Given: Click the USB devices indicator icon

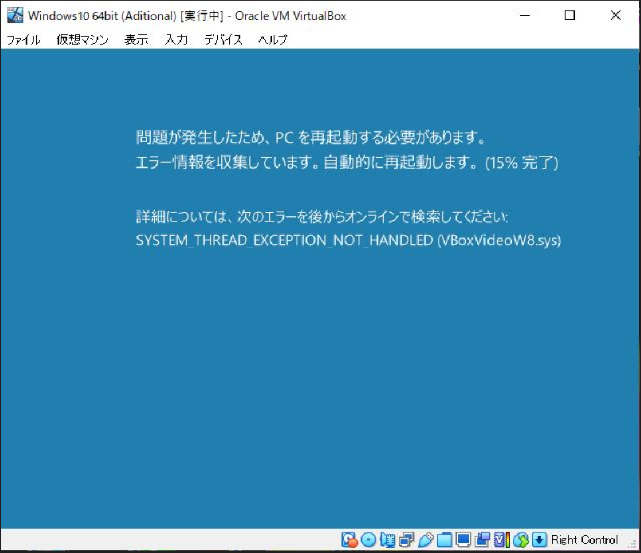Looking at the screenshot, I should click(x=426, y=540).
